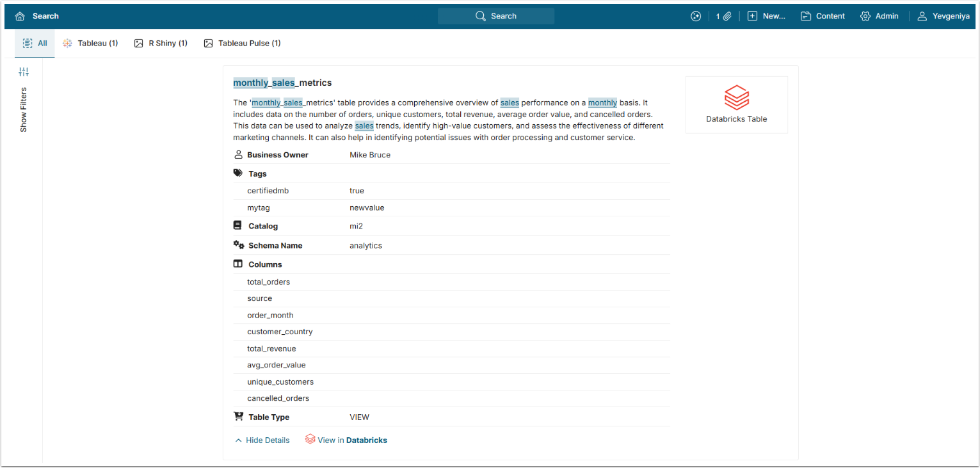The height and width of the screenshot is (468, 980).
Task: Click the source column row
Action: coord(452,298)
